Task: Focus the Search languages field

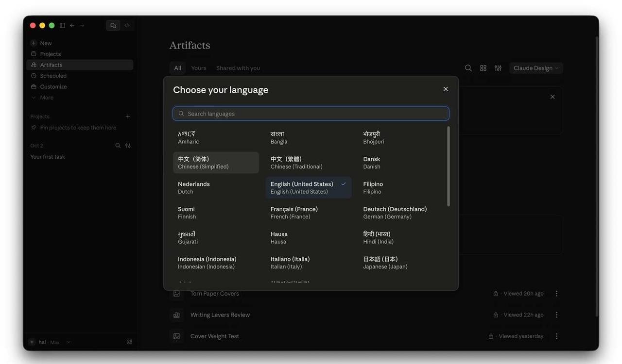Action: pyautogui.click(x=311, y=114)
